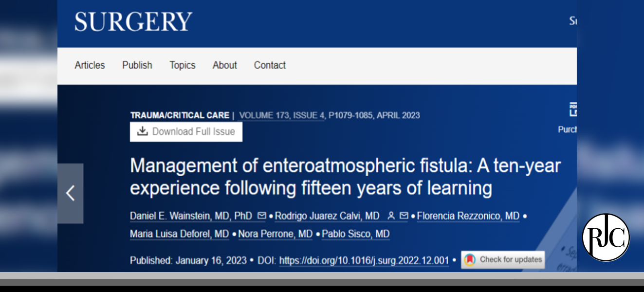
Task: Open author Daniel E. Wainstein's name link
Action: 191,216
